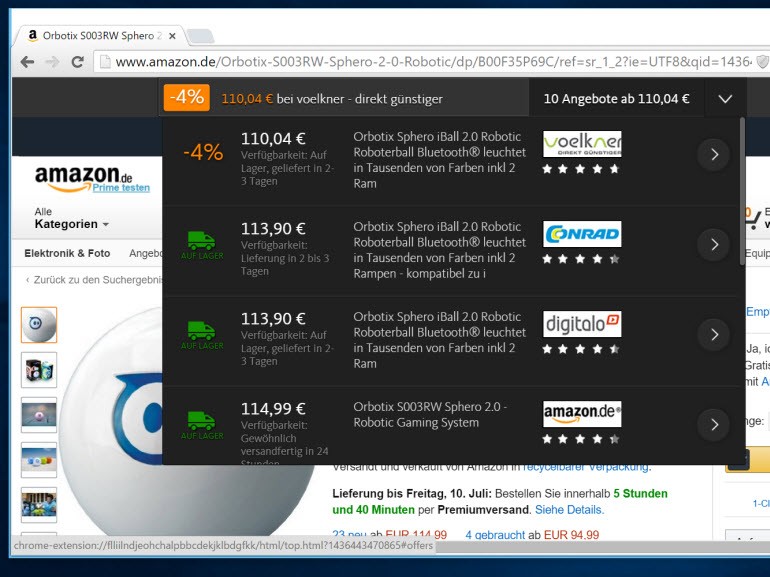The width and height of the screenshot is (770, 577).
Task: Click 'Orbotix S003RW Sphero 2.0 - Robotic Gaming System' title
Action: click(430, 414)
